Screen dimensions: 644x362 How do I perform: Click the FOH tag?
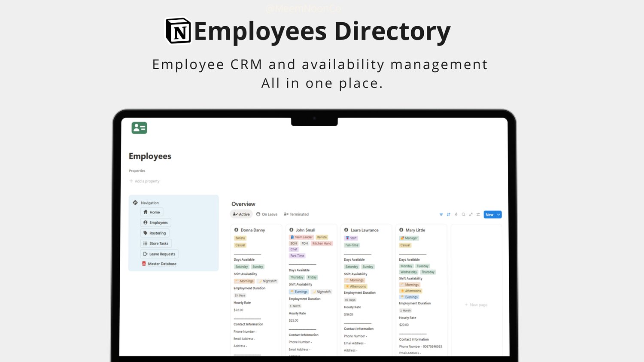point(305,243)
